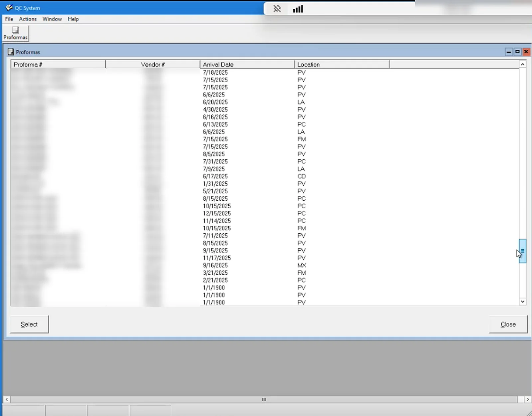
Task: Click the QC System app icon in the title bar
Action: [9, 8]
